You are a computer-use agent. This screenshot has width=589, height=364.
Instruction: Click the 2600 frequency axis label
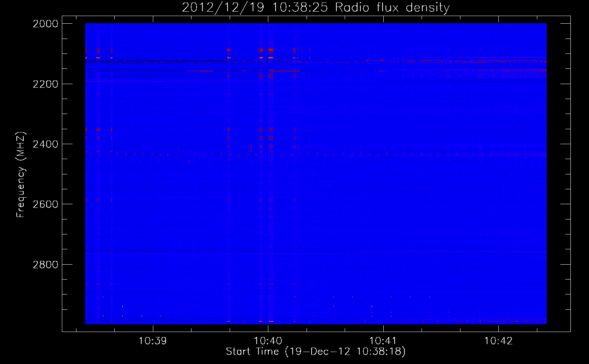pos(46,204)
